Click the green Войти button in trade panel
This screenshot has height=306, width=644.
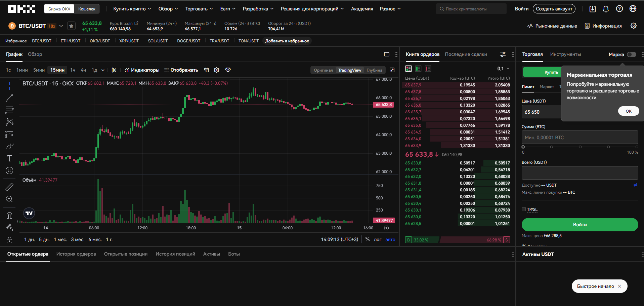580,225
